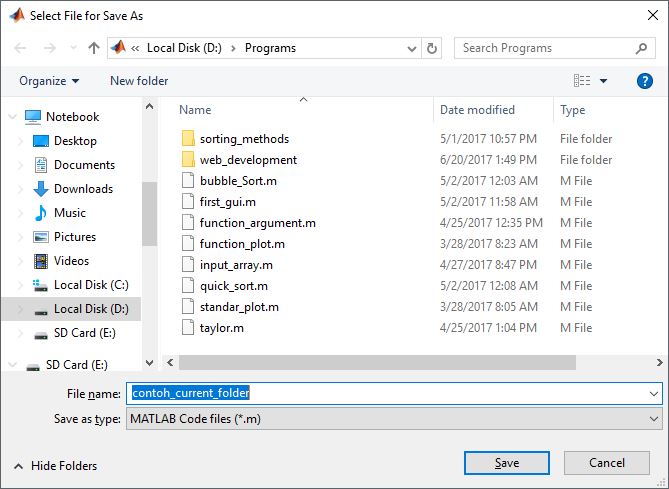The width and height of the screenshot is (669, 489).
Task: Click the horizontal scrollbar right arrow
Action: [660, 363]
